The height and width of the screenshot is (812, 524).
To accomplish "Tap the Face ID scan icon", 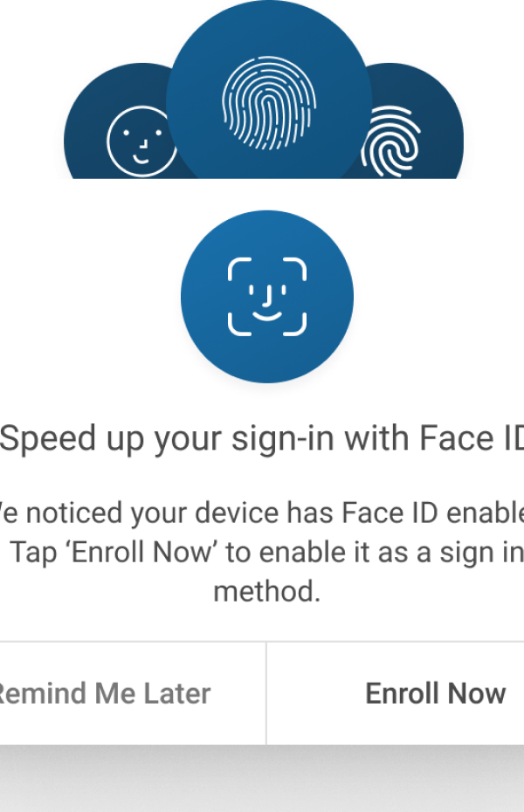I will tap(267, 296).
